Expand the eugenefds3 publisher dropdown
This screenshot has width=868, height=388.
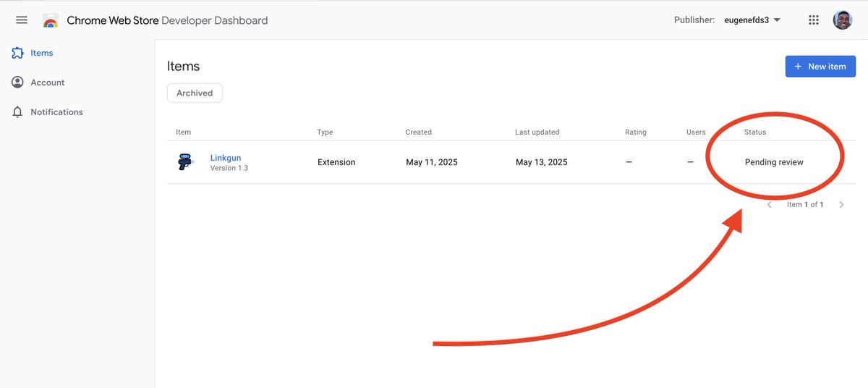click(x=752, y=20)
